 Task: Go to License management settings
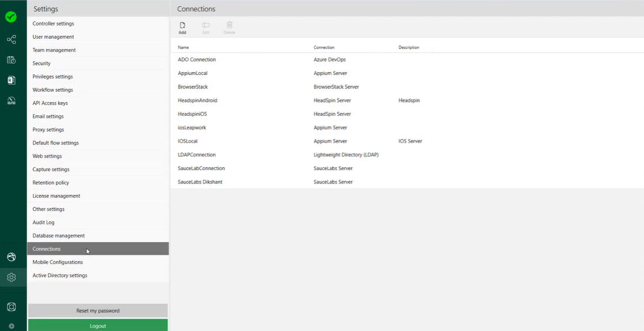point(57,196)
